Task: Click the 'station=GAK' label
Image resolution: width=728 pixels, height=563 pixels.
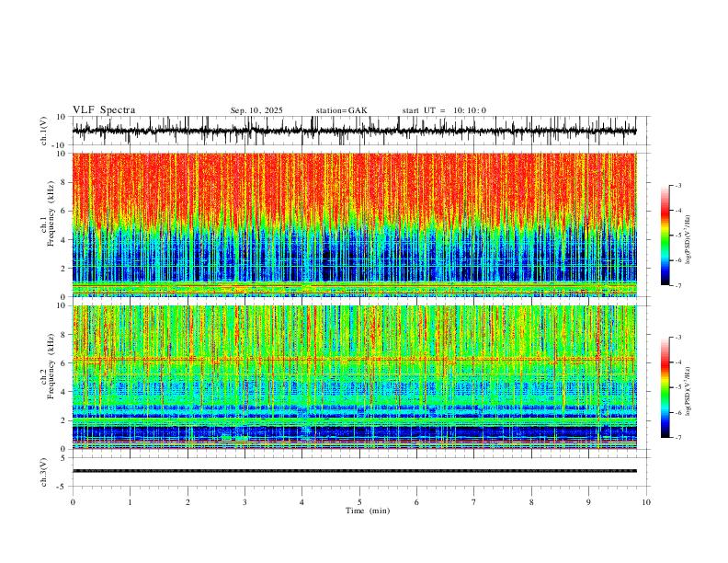Action: (341, 110)
